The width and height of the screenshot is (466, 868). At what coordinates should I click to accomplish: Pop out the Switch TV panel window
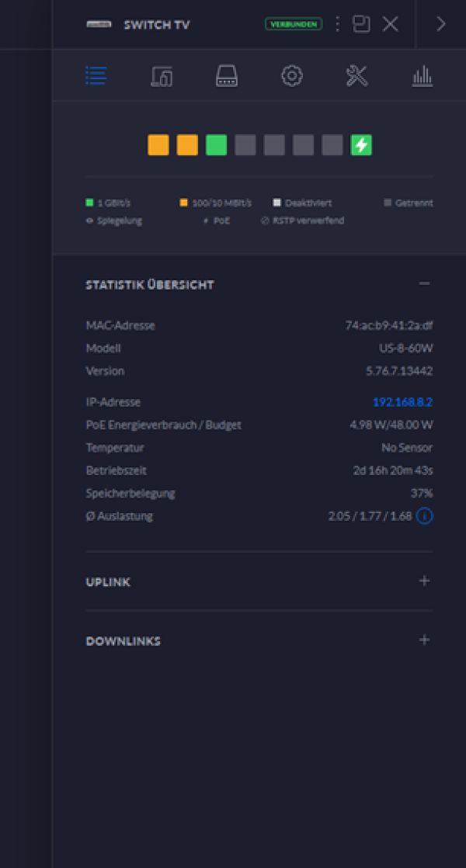[x=361, y=24]
